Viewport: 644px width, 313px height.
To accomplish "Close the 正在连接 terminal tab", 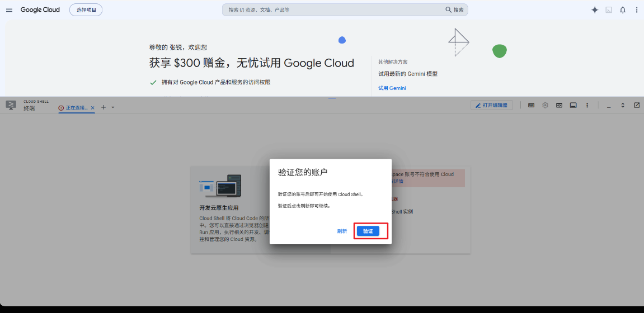I will pyautogui.click(x=92, y=107).
